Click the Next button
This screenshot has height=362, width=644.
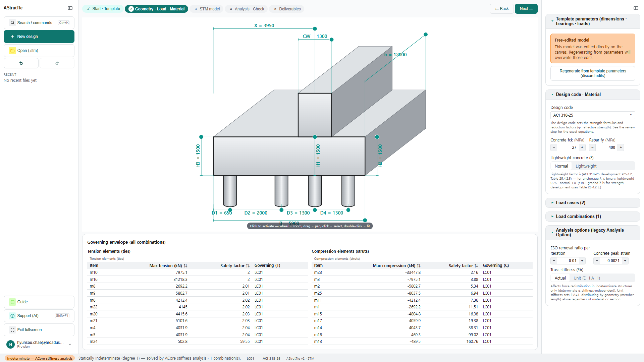click(526, 9)
